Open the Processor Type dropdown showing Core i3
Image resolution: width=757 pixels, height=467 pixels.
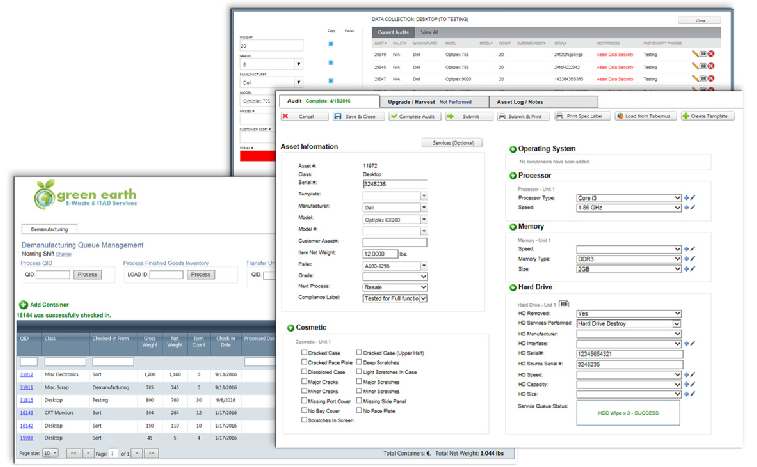point(629,198)
